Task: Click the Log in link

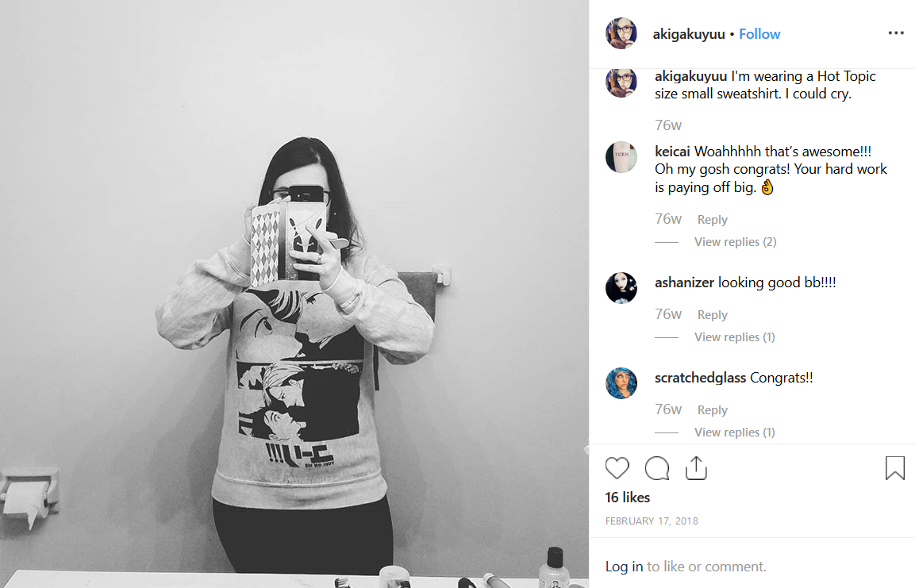Action: click(x=624, y=567)
